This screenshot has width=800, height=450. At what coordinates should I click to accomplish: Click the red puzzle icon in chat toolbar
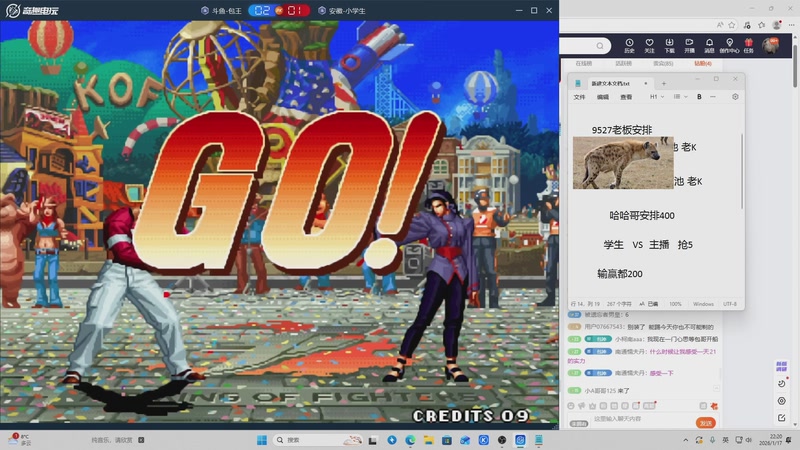pos(714,406)
